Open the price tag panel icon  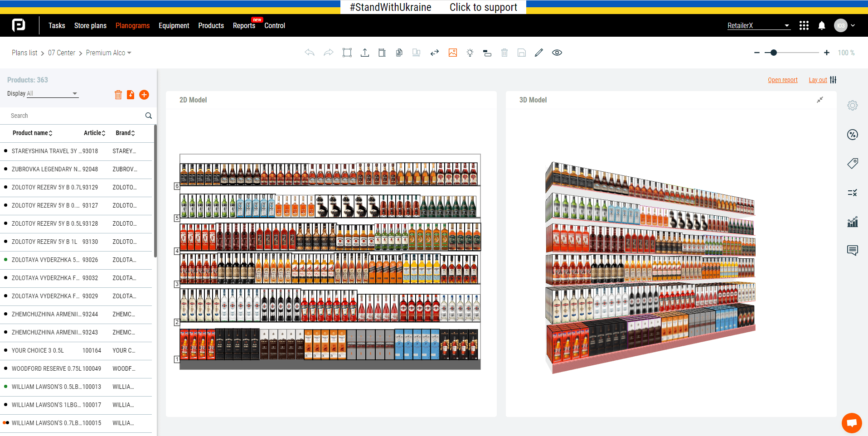pos(852,163)
